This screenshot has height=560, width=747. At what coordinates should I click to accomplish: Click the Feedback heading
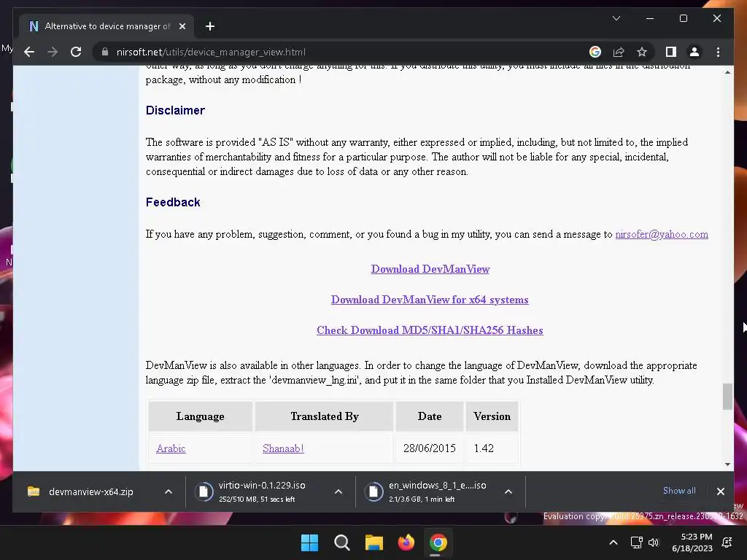coord(173,203)
